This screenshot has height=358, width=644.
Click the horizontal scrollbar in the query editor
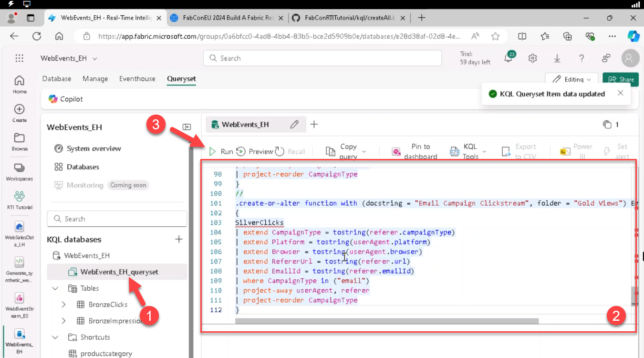pos(386,321)
